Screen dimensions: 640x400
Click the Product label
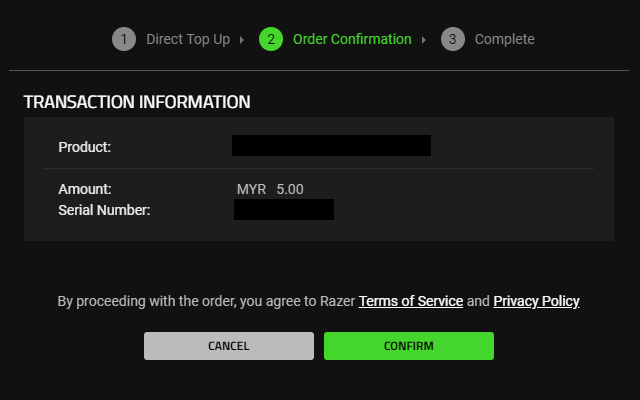(84, 147)
